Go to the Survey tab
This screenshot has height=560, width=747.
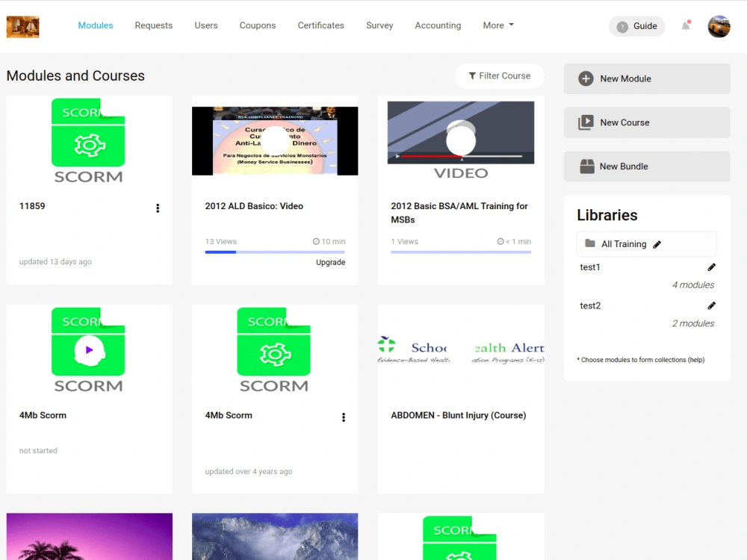(379, 25)
